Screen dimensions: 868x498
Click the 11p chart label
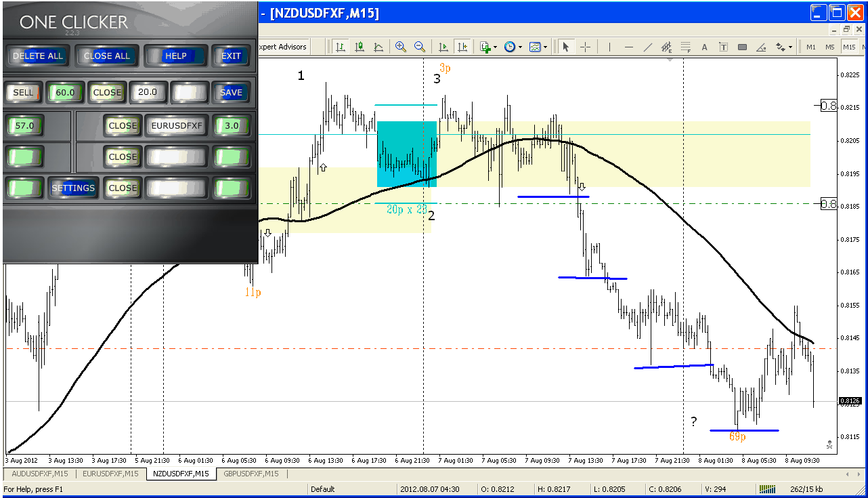click(x=253, y=292)
